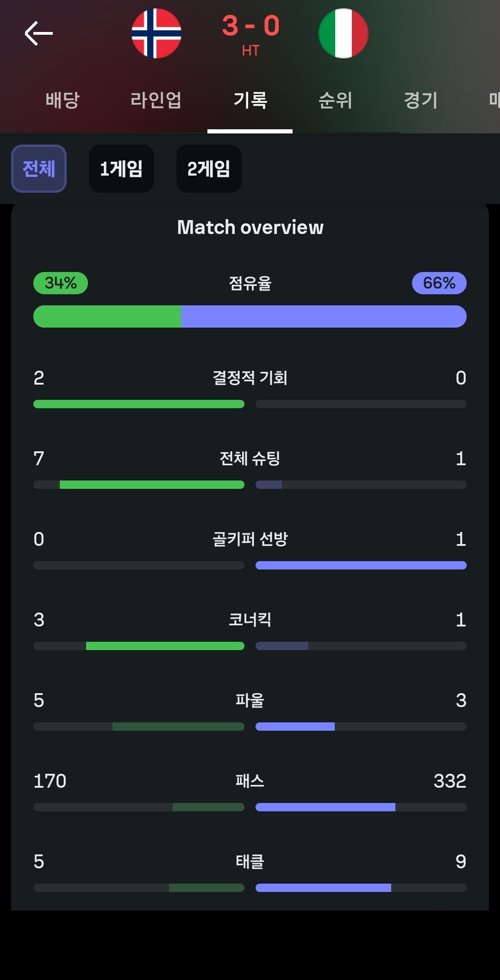Tap the 전체 슈팅 stat label
This screenshot has width=500, height=980.
click(250, 458)
